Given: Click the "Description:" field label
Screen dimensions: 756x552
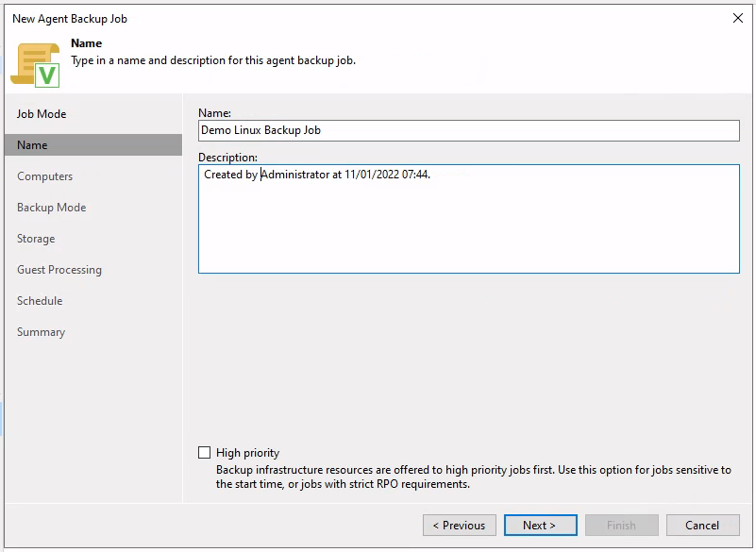Looking at the screenshot, I should coord(227,157).
